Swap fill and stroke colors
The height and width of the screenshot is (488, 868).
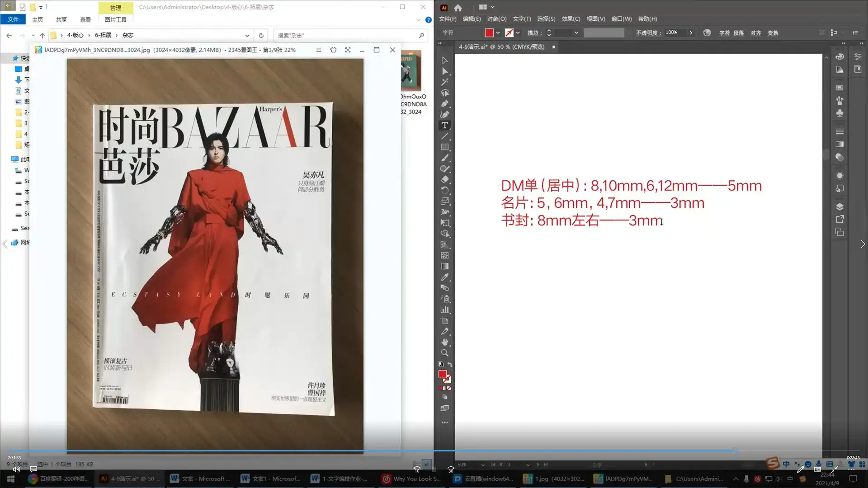tap(450, 365)
